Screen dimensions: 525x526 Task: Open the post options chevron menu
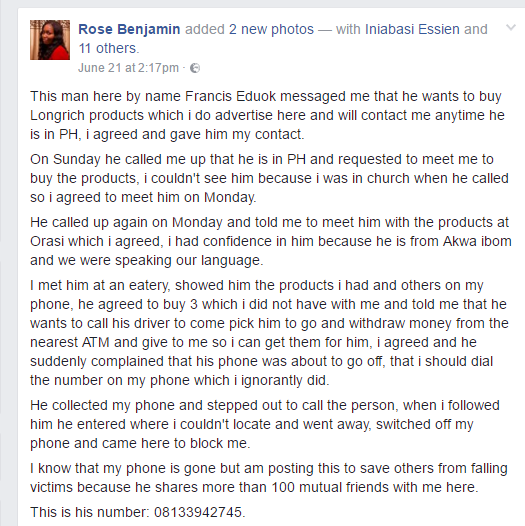click(x=511, y=28)
